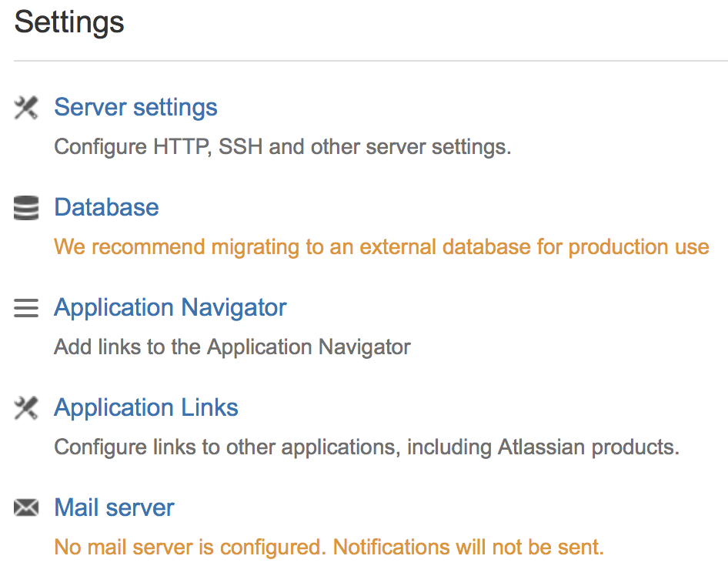The width and height of the screenshot is (728, 576).
Task: Click the words 'Atlassian products' in description
Action: (x=588, y=447)
